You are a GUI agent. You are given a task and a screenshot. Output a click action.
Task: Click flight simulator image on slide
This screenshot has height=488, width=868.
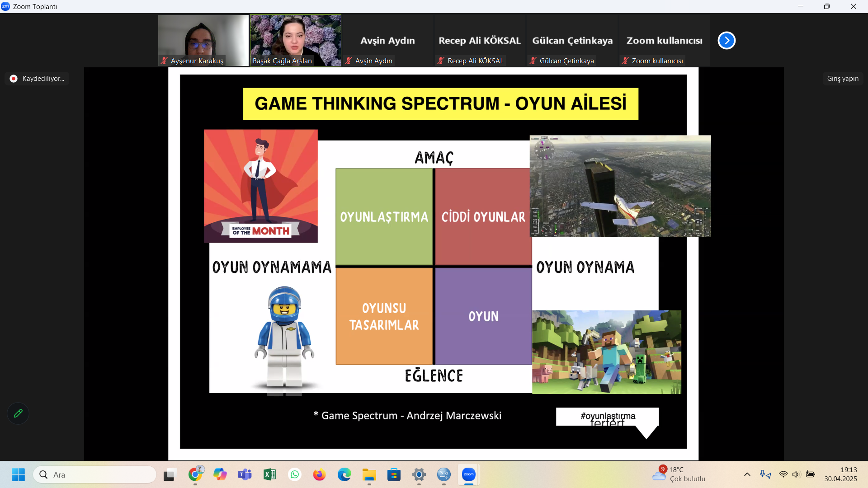620,186
